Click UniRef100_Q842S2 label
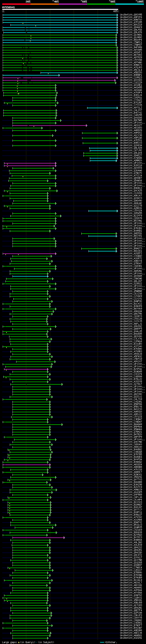The height and width of the screenshot is (644, 146). (x=131, y=548)
